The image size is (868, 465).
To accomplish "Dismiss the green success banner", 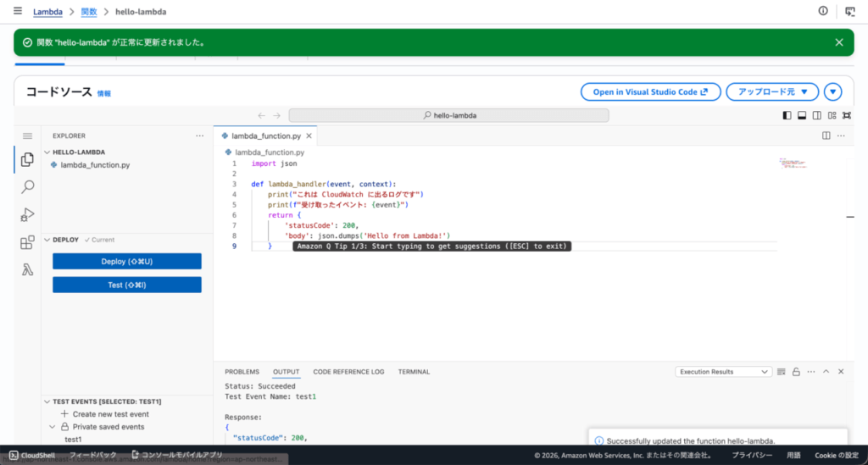I will pos(839,42).
